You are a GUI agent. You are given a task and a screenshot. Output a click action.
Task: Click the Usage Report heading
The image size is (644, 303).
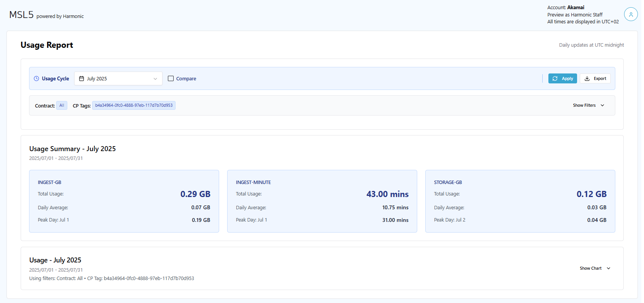pyautogui.click(x=47, y=45)
